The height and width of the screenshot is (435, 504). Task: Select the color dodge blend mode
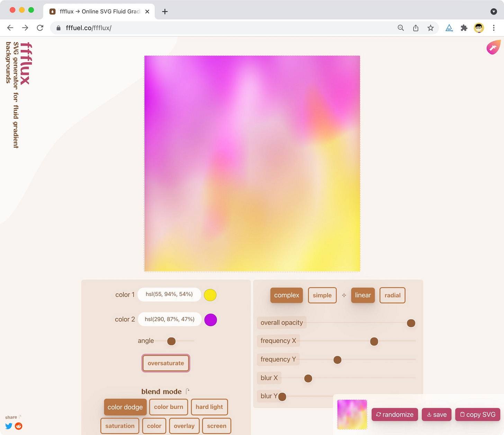pyautogui.click(x=125, y=407)
